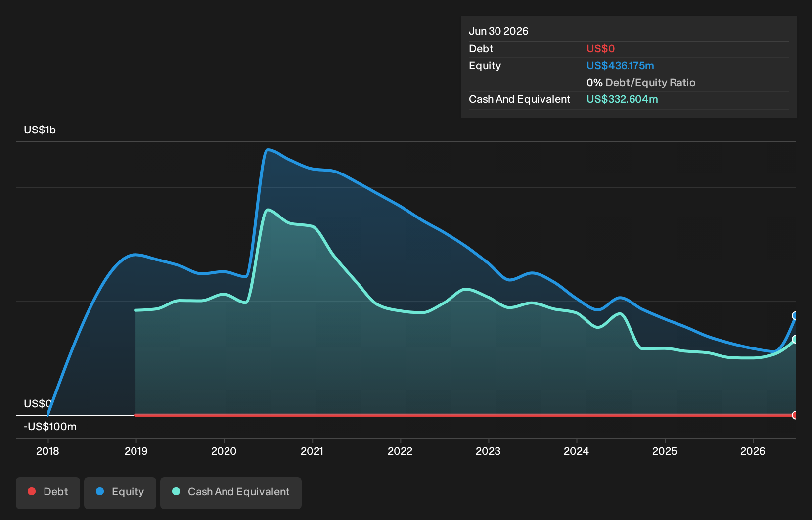
Task: Click the Jun 30 2026 tooltip date
Action: [x=498, y=31]
